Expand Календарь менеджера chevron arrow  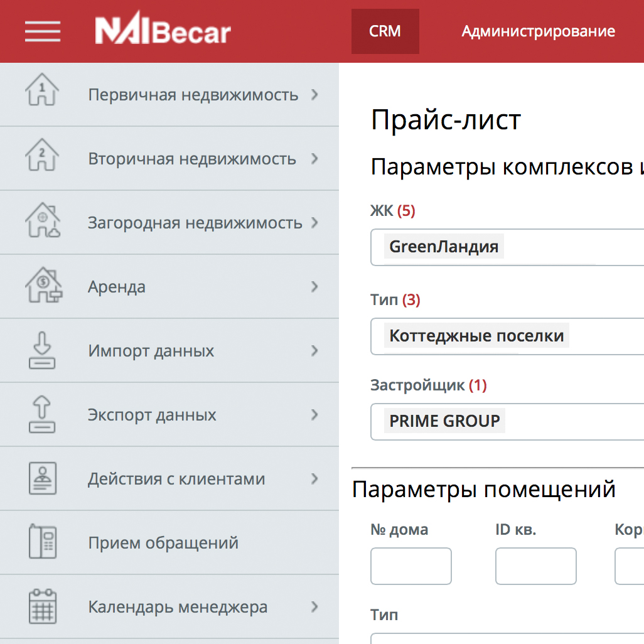tap(314, 606)
